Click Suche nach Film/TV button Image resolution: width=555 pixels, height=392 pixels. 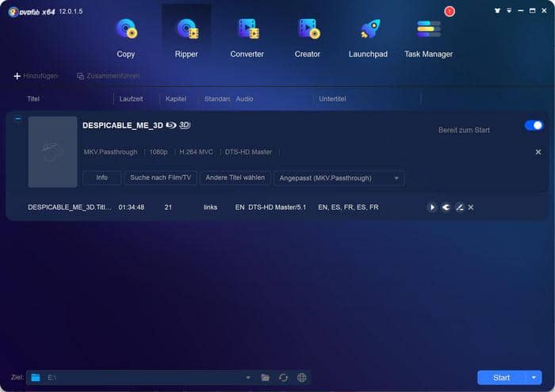[160, 178]
